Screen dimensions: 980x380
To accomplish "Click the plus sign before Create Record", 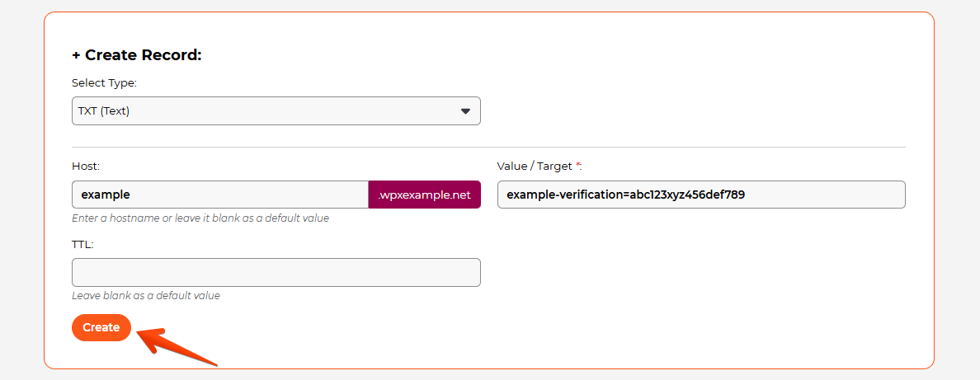I will [x=77, y=55].
